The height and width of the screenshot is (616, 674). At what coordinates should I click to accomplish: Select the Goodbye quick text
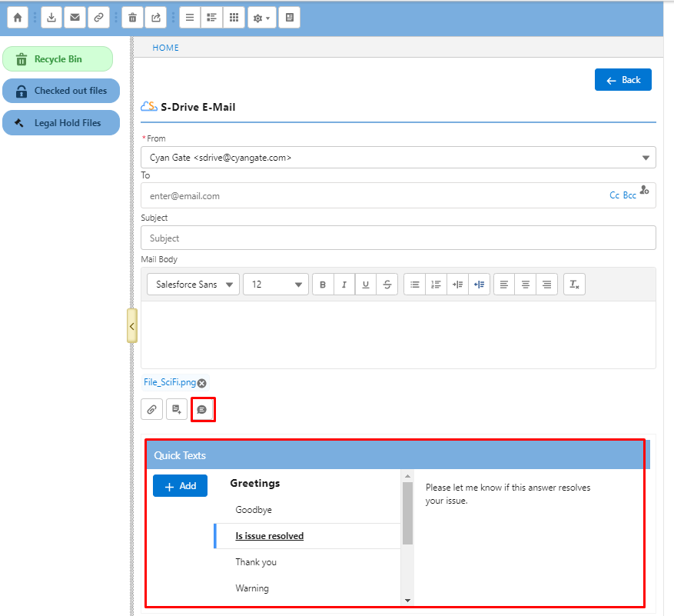(254, 510)
